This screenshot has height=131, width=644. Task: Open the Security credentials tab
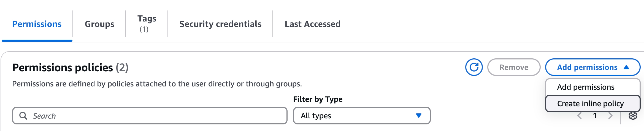tap(220, 24)
